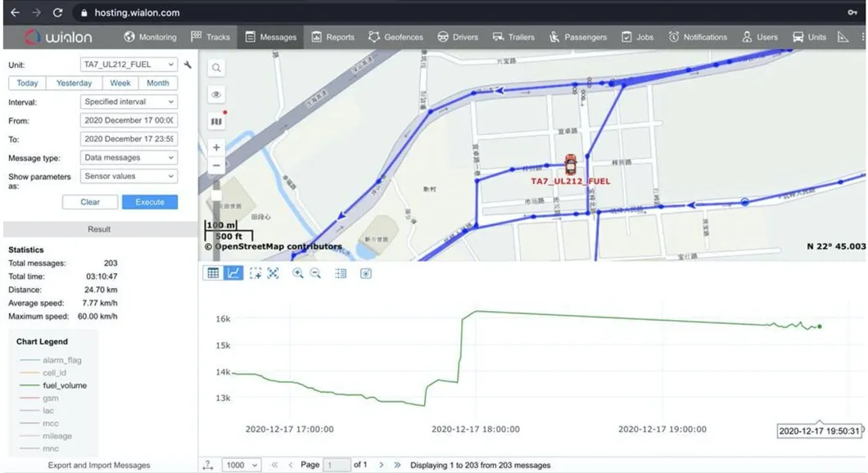Open the map layers selector
868x473 pixels.
click(215, 120)
